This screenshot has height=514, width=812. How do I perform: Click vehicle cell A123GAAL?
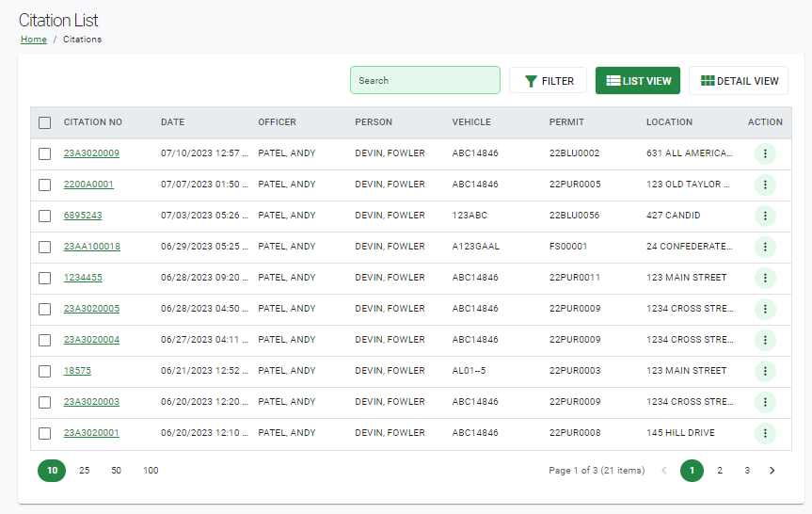point(475,247)
